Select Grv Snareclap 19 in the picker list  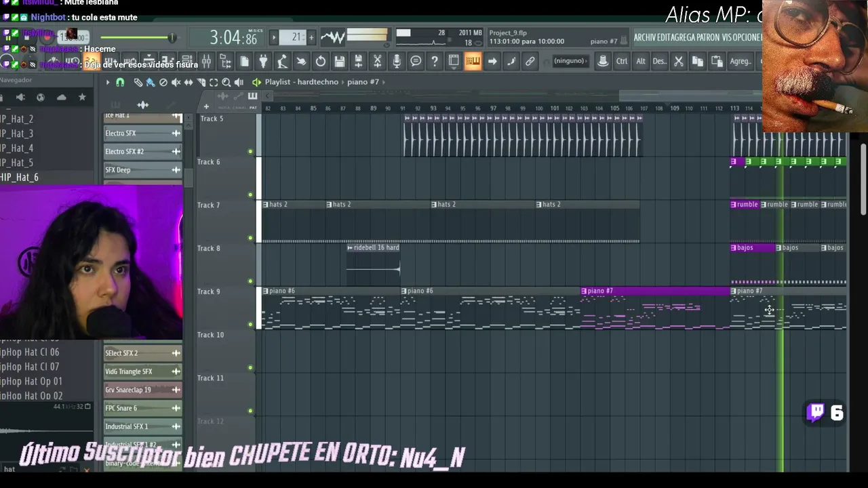[x=142, y=390]
